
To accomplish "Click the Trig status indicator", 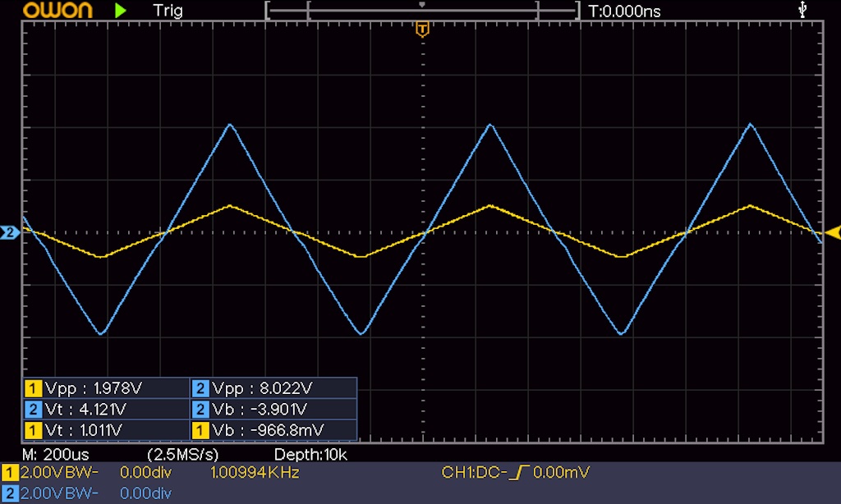I will click(168, 11).
